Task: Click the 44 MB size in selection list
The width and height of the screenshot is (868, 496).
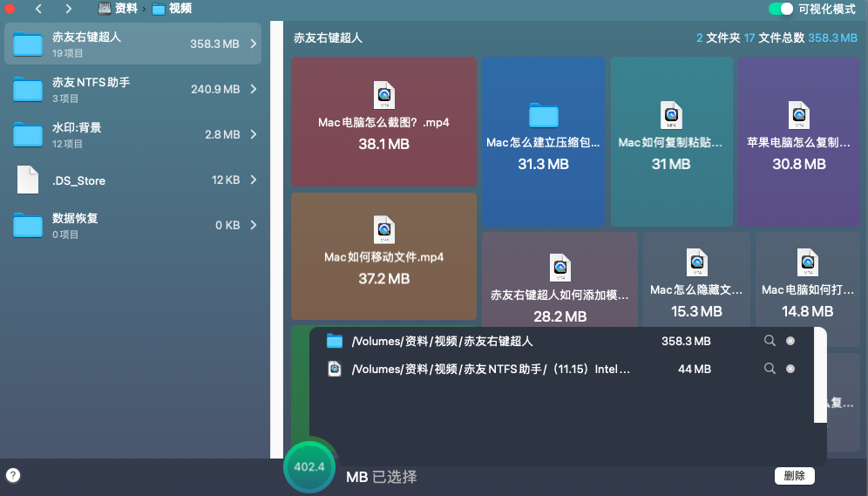Action: pos(695,369)
